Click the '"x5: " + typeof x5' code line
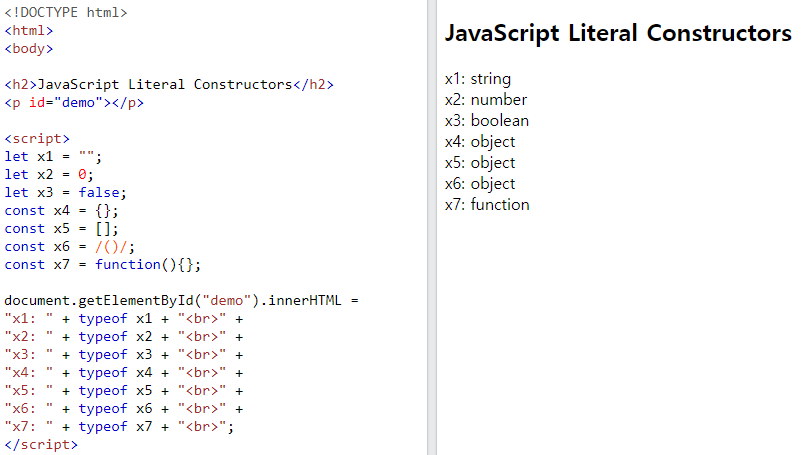This screenshot has height=455, width=804. pos(124,390)
